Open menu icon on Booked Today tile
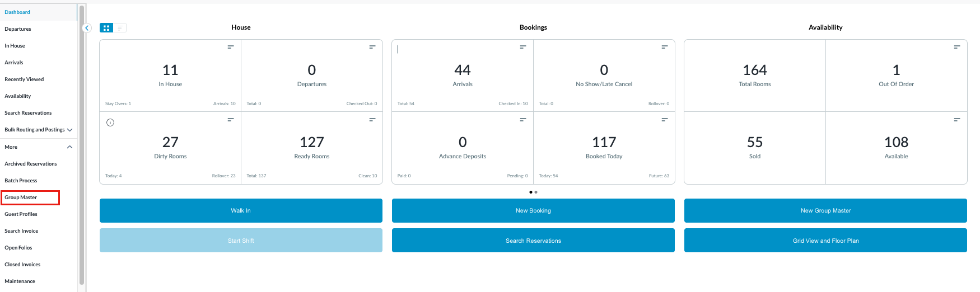This screenshot has height=292, width=980. point(664,120)
